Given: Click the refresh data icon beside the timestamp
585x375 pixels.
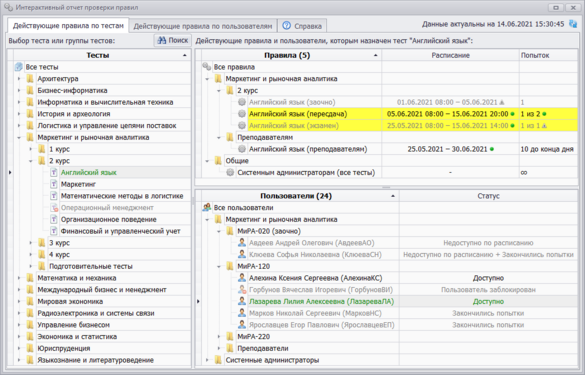Looking at the screenshot, I should [x=573, y=24].
